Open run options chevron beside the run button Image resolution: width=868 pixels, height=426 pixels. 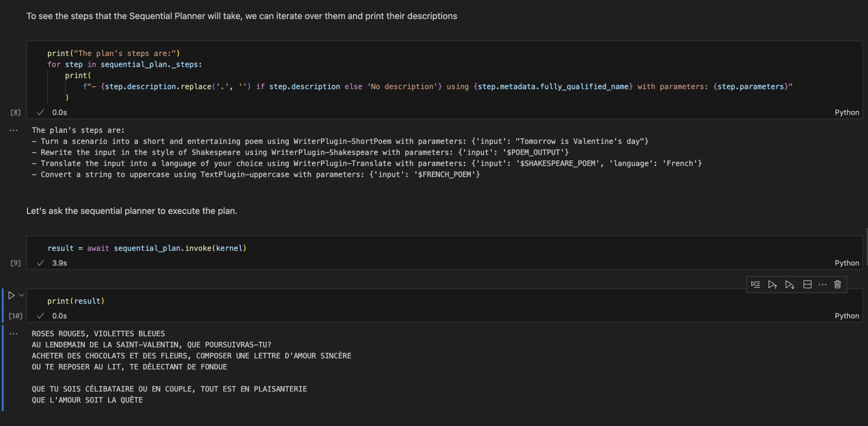tap(21, 295)
